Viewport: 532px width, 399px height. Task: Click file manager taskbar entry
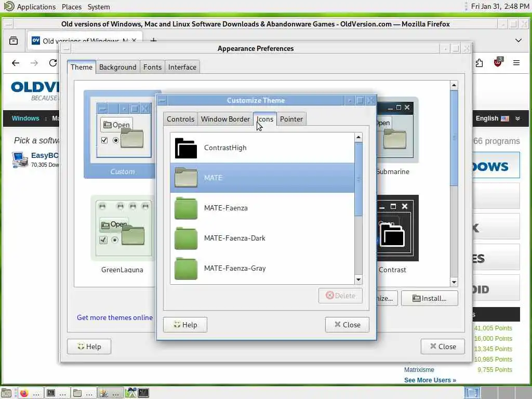[84, 393]
